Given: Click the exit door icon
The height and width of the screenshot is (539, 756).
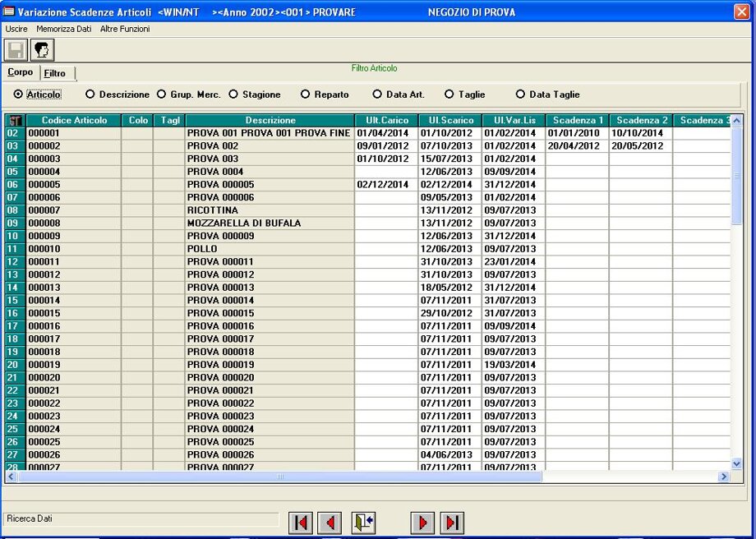Looking at the screenshot, I should click(363, 523).
